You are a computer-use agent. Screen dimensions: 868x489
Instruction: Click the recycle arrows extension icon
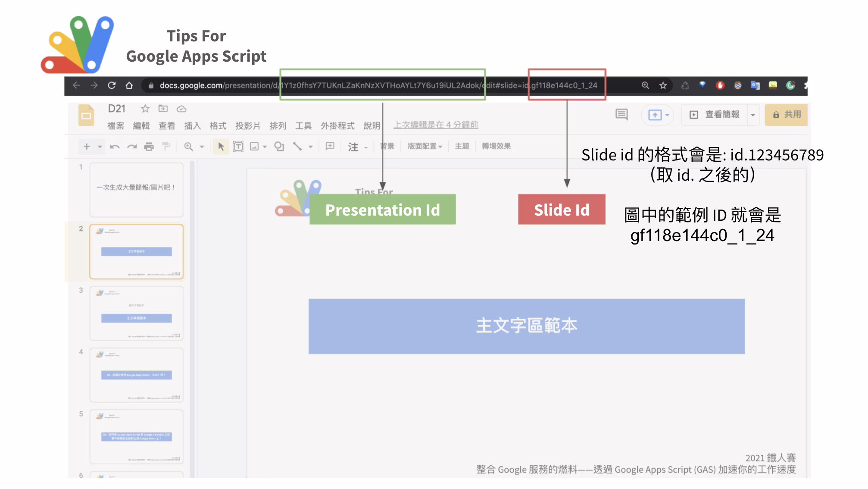[x=685, y=85]
